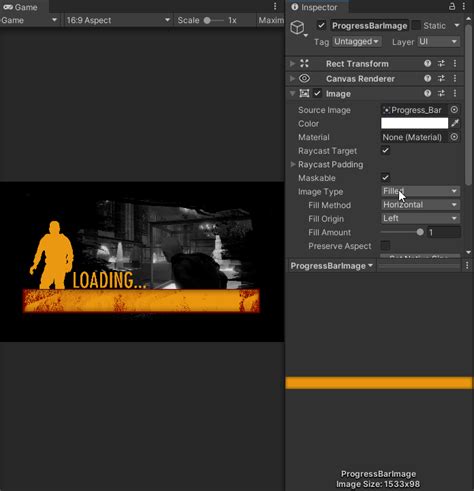Open the Fill Origin Left dropdown
This screenshot has width=474, height=491.
420,218
